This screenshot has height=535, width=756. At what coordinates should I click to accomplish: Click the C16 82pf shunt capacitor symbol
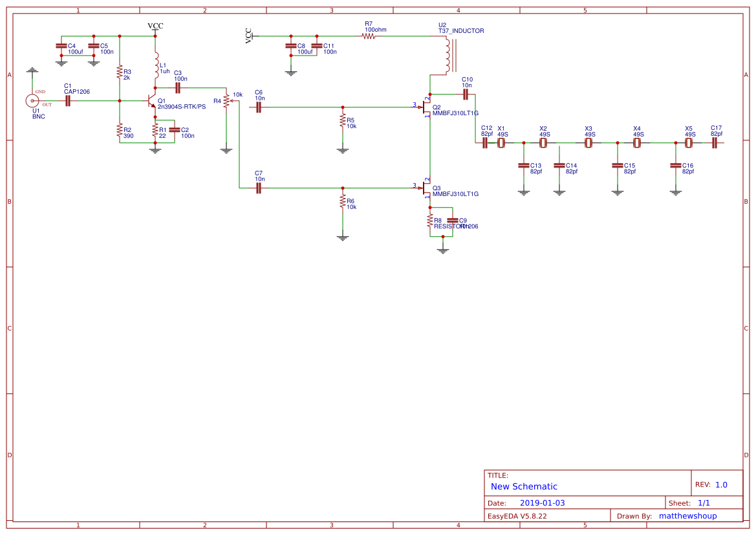click(x=675, y=166)
